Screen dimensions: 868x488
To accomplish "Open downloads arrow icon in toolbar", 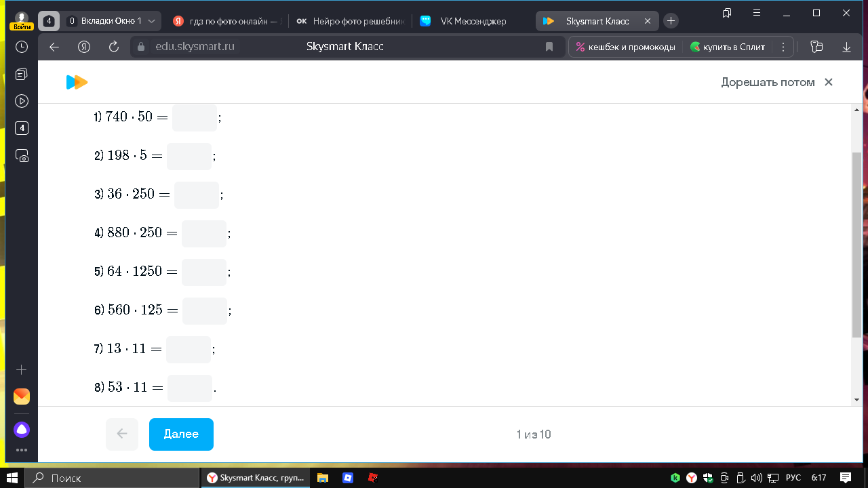I will pos(846,47).
